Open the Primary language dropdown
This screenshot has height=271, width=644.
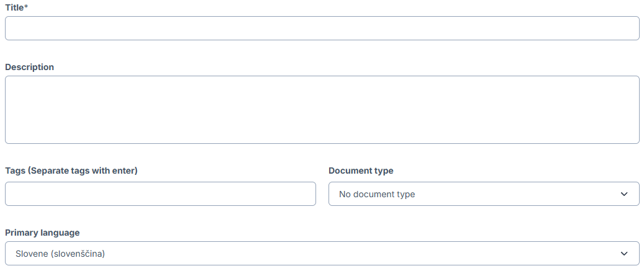pos(322,253)
